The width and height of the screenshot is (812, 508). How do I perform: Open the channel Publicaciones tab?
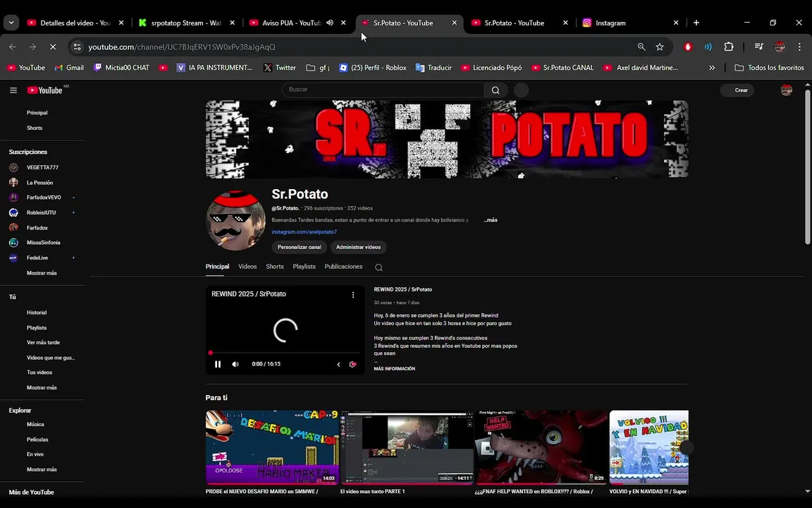[343, 267]
